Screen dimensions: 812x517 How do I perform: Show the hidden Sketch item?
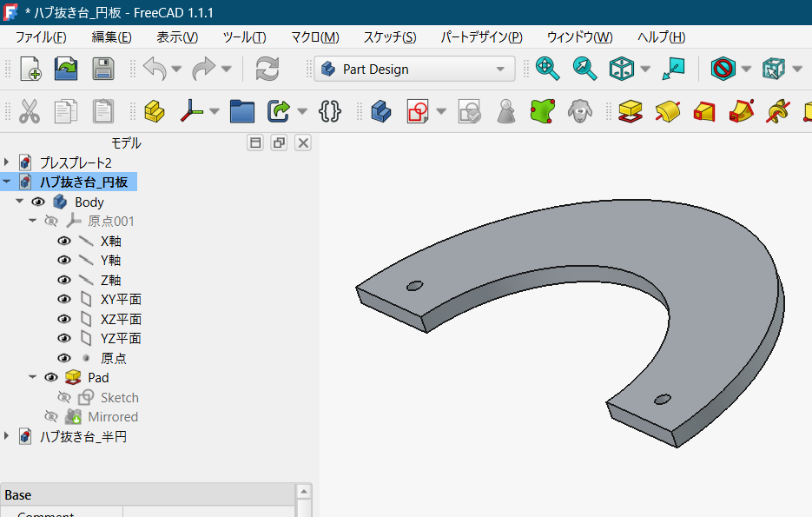tap(63, 397)
